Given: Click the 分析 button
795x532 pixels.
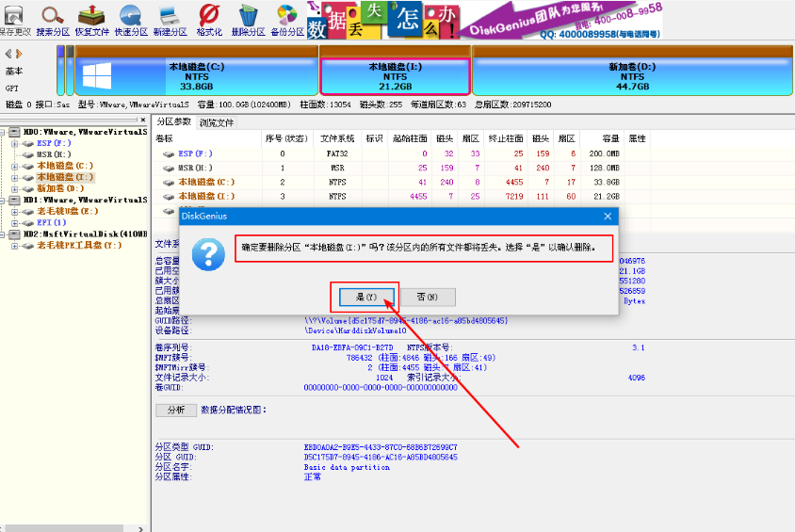Looking at the screenshot, I should click(x=176, y=410).
